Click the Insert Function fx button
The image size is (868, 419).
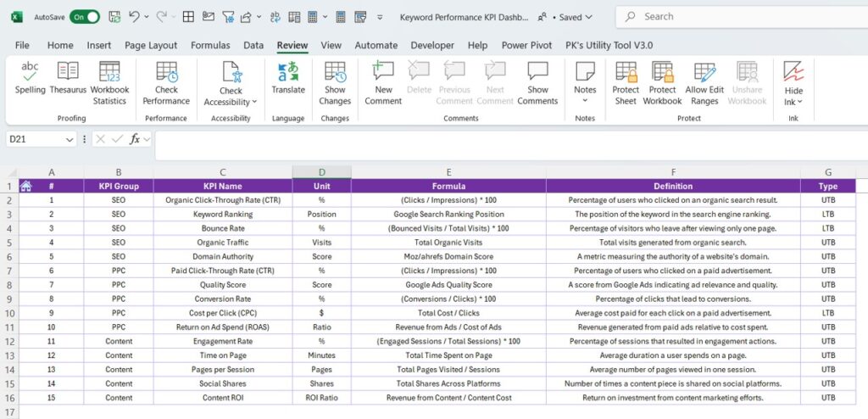[135, 140]
